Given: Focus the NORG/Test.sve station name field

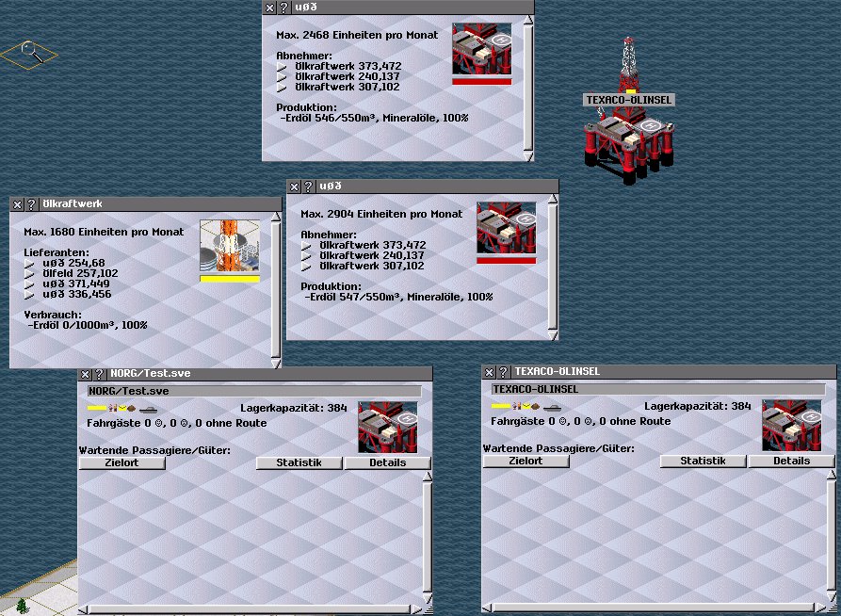Looking at the screenshot, I should [253, 390].
